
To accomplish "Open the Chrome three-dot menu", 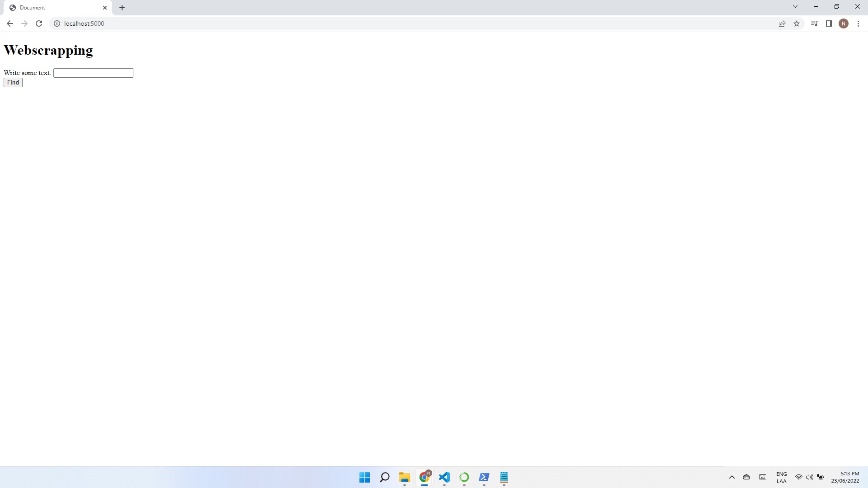I will coord(858,23).
